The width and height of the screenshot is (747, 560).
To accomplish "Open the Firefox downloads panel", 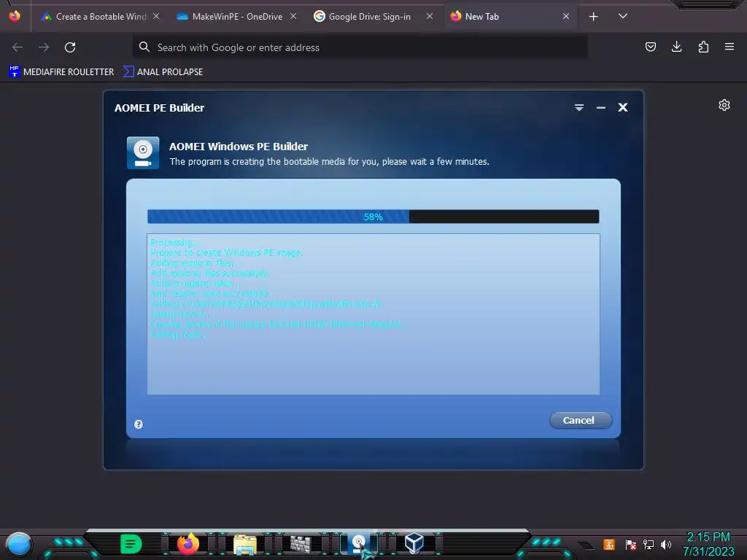I will [x=676, y=47].
